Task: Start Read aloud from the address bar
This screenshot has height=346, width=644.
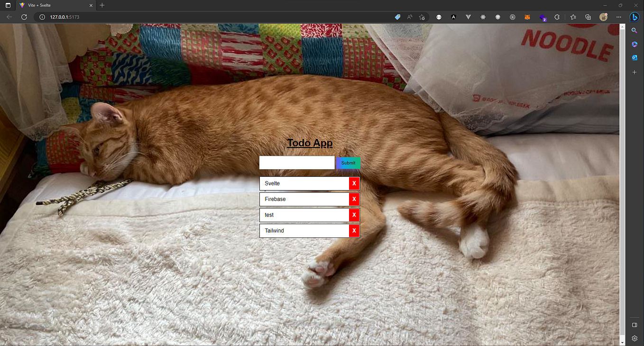Action: 409,17
